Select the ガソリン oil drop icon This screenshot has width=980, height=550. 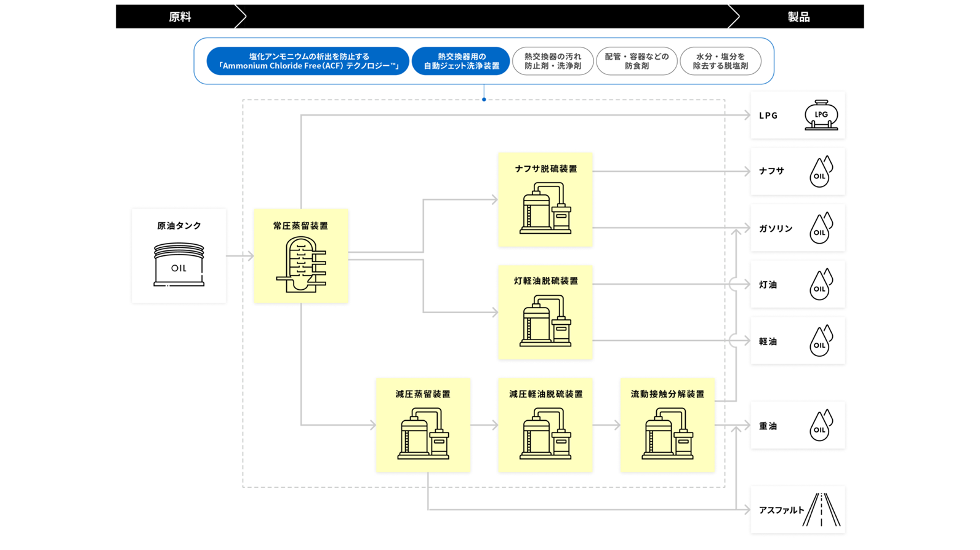pyautogui.click(x=821, y=228)
